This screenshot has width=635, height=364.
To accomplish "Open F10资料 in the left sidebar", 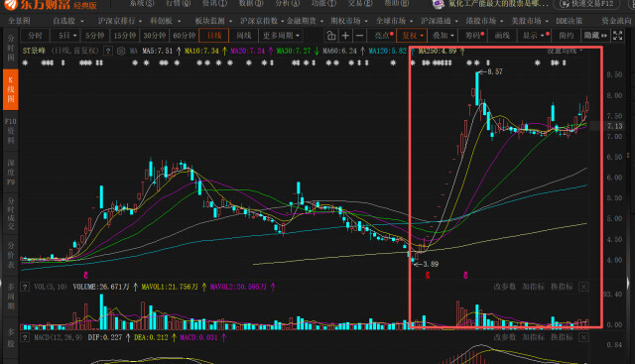I will (x=11, y=131).
